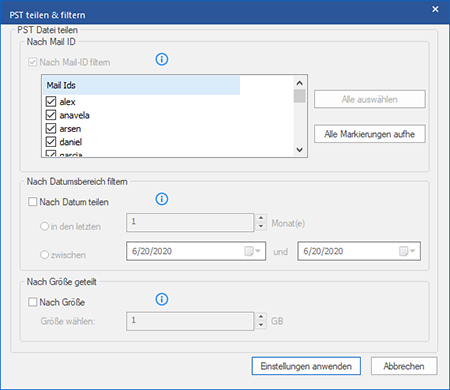This screenshot has height=390, width=450.
Task: Open info icon beside Nach Datum teilen
Action: [162, 199]
